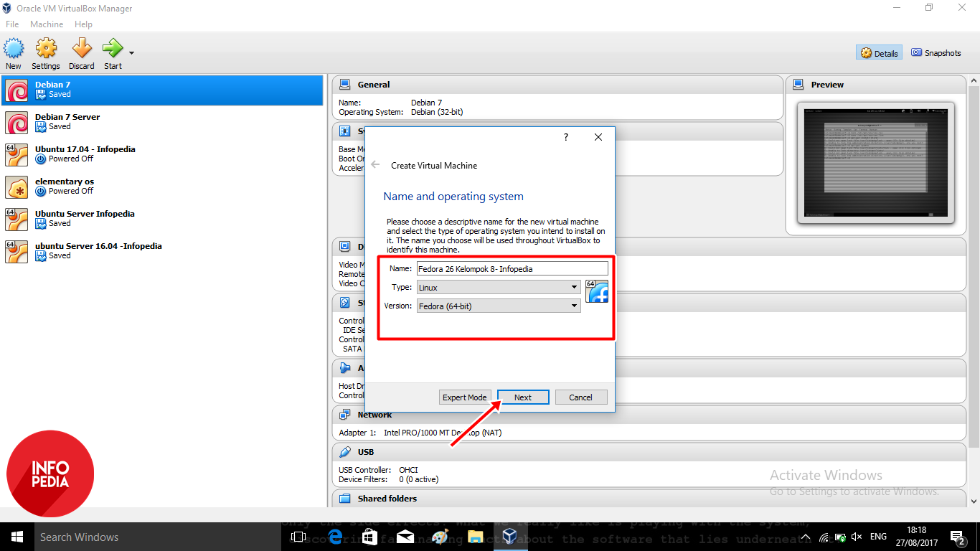The width and height of the screenshot is (980, 551).
Task: Click the Wi-Fi network tray icon
Action: 824,537
